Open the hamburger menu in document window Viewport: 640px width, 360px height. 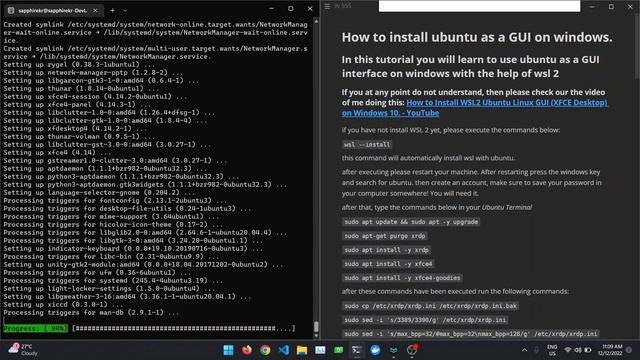coord(327,6)
